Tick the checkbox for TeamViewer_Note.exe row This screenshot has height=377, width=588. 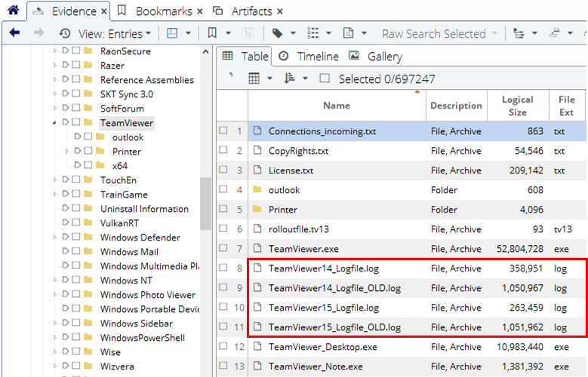click(x=223, y=365)
